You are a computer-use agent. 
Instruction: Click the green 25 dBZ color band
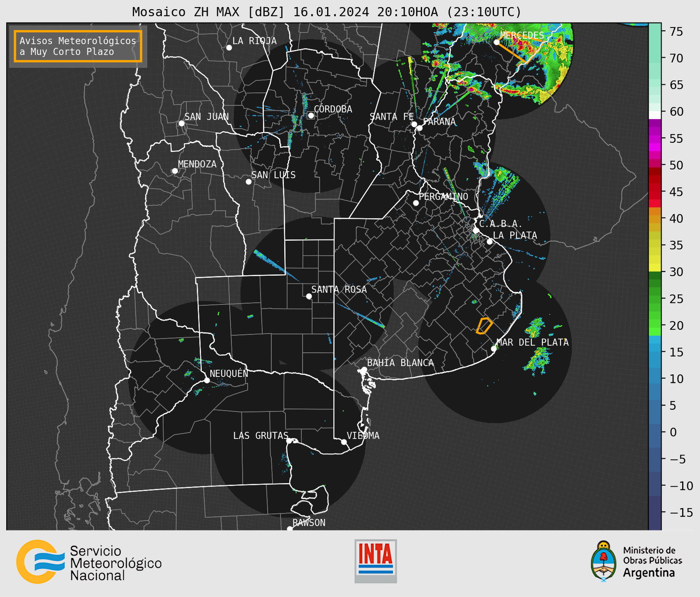click(x=655, y=299)
